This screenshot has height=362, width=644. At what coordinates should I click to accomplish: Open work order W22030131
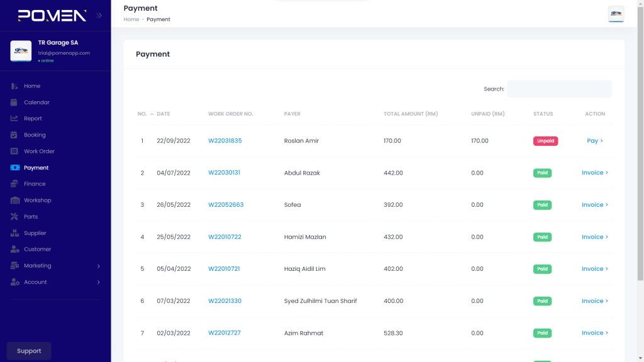tap(224, 173)
